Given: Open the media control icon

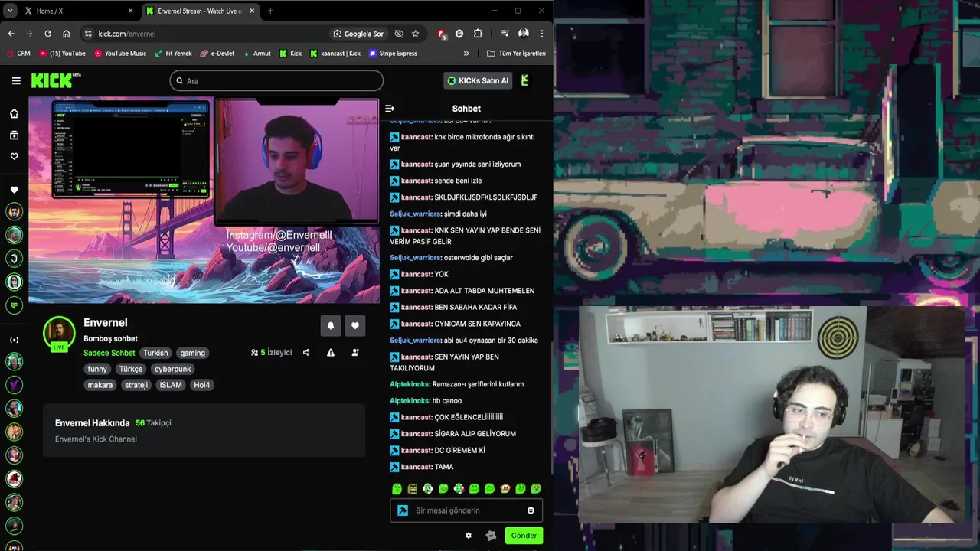Looking at the screenshot, I should [505, 34].
